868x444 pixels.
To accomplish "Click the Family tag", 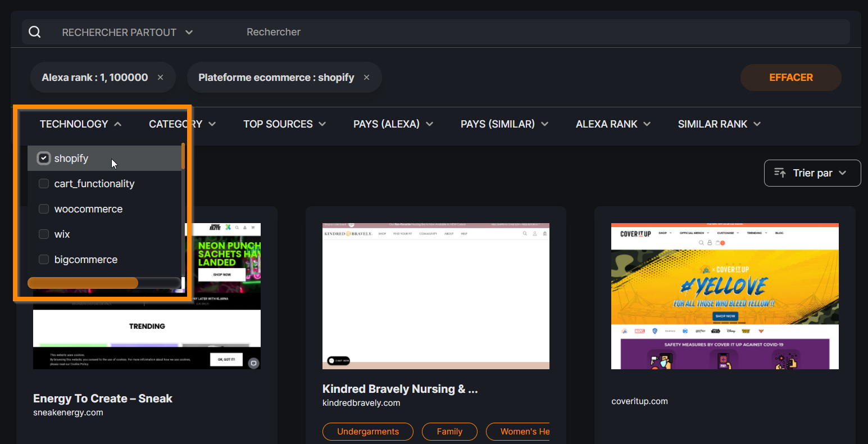I will tap(449, 432).
